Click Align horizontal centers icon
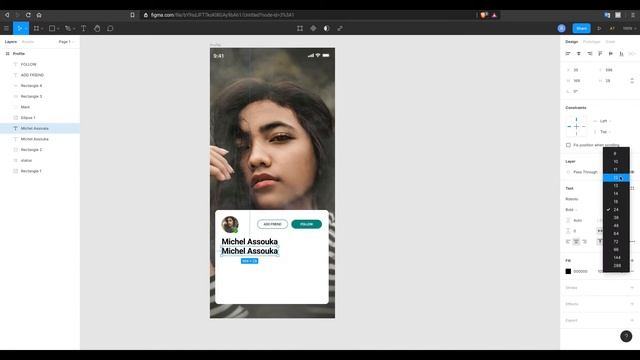Image resolution: width=640 pixels, height=360 pixels. coord(579,53)
